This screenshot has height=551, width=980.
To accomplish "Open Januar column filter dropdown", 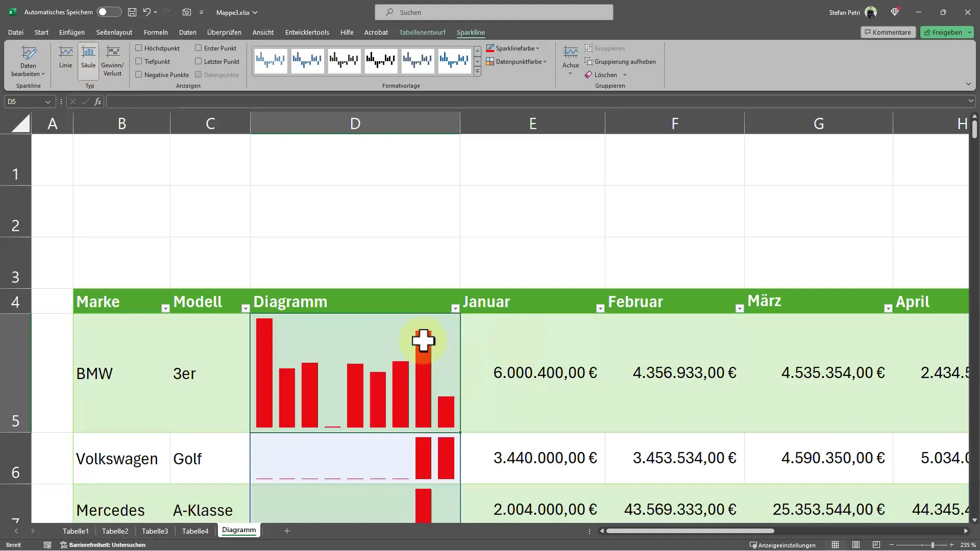I will tap(600, 308).
